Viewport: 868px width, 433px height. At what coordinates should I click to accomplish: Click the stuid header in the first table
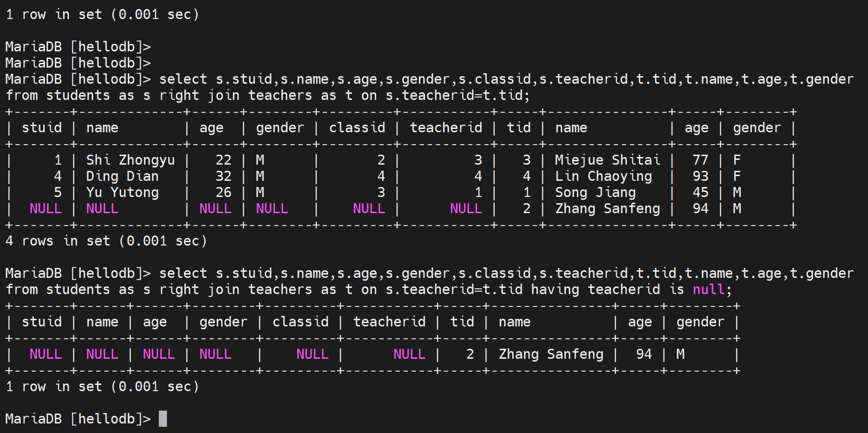(x=42, y=128)
